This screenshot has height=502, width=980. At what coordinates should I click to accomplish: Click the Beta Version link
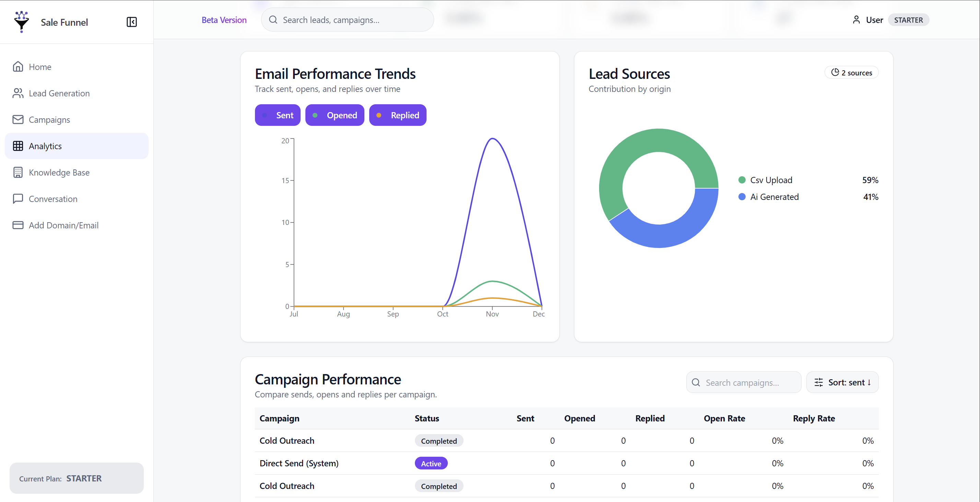pos(224,20)
